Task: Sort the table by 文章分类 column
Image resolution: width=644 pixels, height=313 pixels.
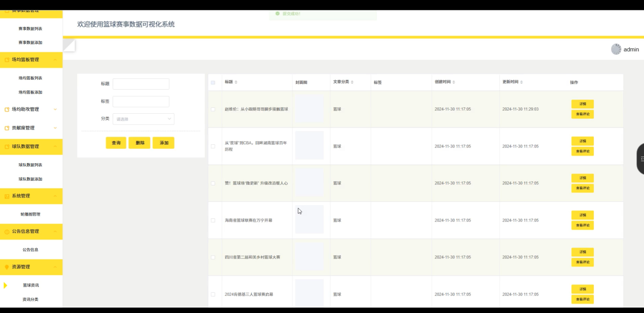Action: pos(352,82)
